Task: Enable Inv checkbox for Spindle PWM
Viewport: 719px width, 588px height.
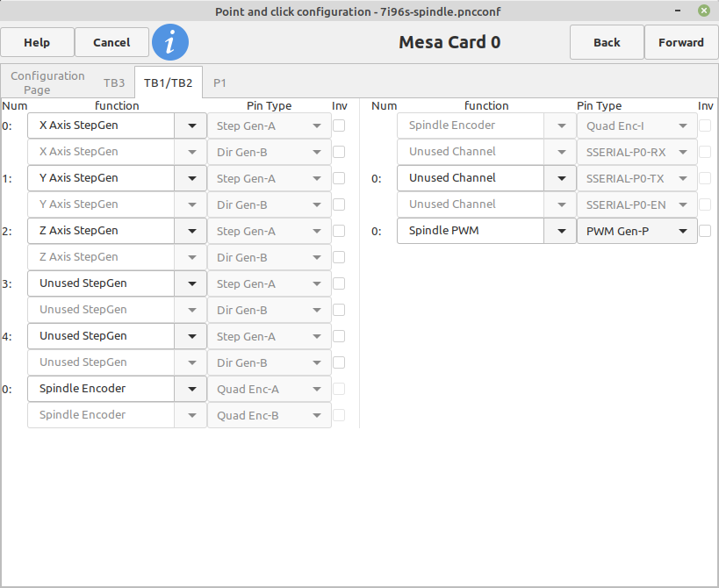Action: 705,231
